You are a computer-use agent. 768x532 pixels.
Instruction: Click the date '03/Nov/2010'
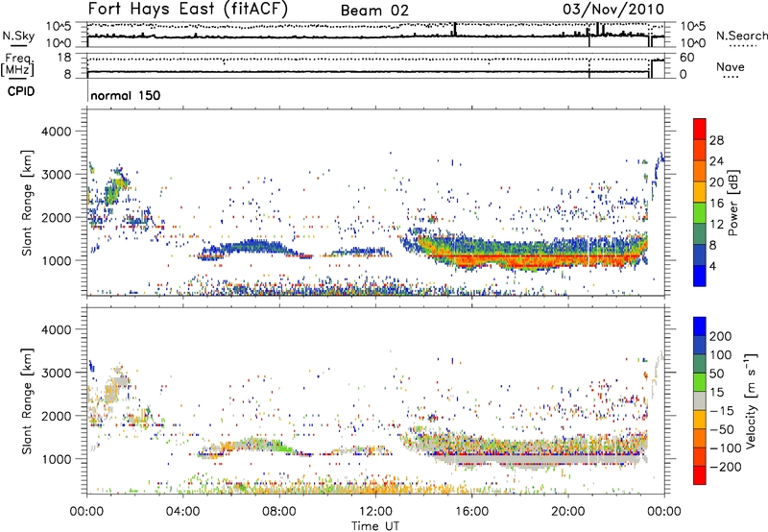click(613, 9)
